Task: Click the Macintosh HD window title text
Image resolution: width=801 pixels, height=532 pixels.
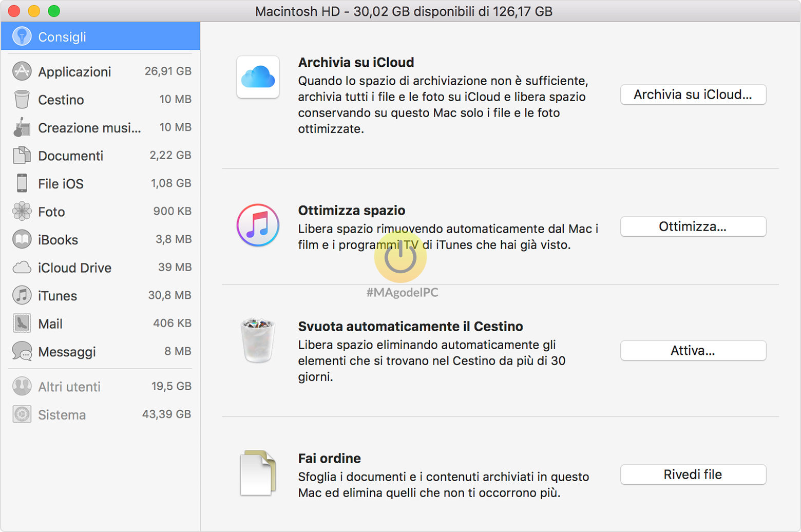Action: tap(404, 11)
